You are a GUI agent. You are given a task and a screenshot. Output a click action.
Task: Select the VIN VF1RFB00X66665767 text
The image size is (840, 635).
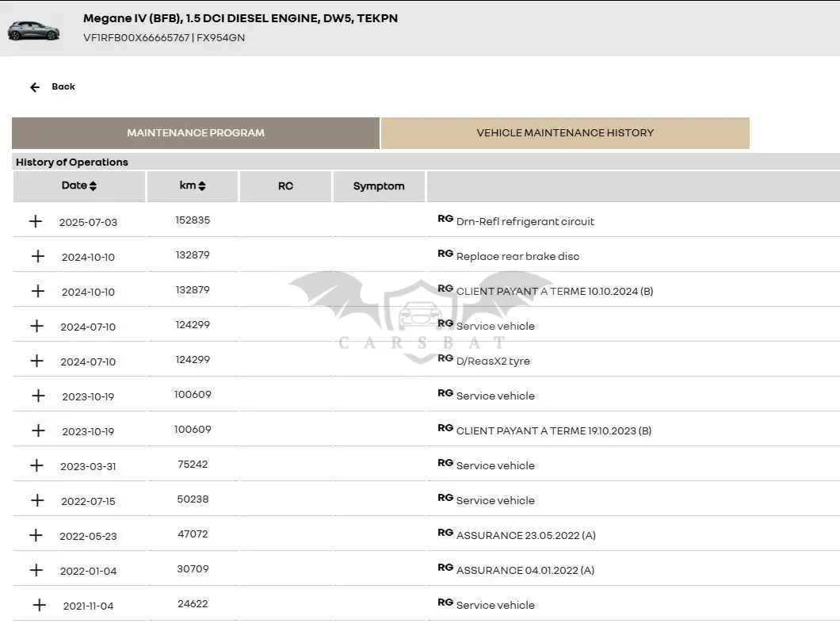(136, 37)
